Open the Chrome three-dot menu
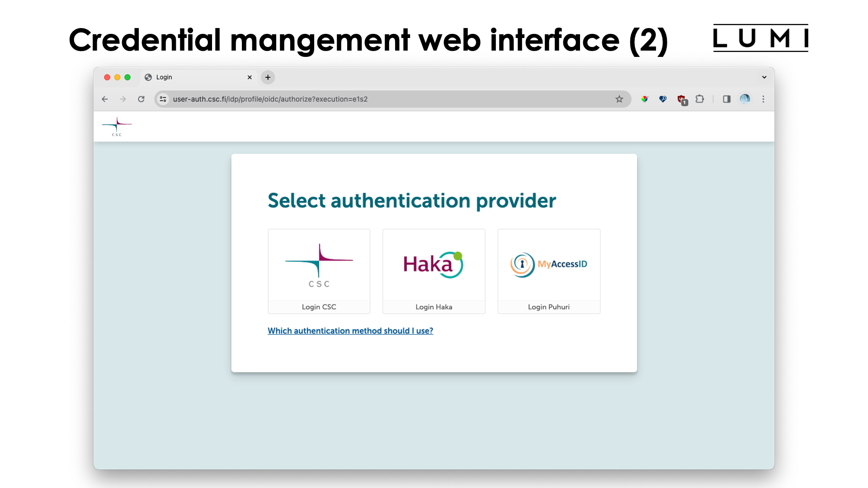 (x=764, y=99)
